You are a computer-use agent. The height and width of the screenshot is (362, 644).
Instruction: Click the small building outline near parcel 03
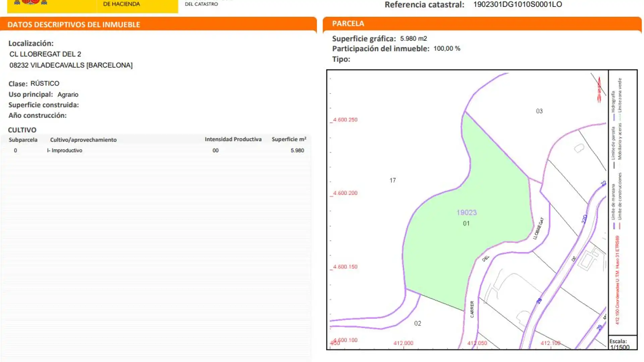tap(579, 148)
